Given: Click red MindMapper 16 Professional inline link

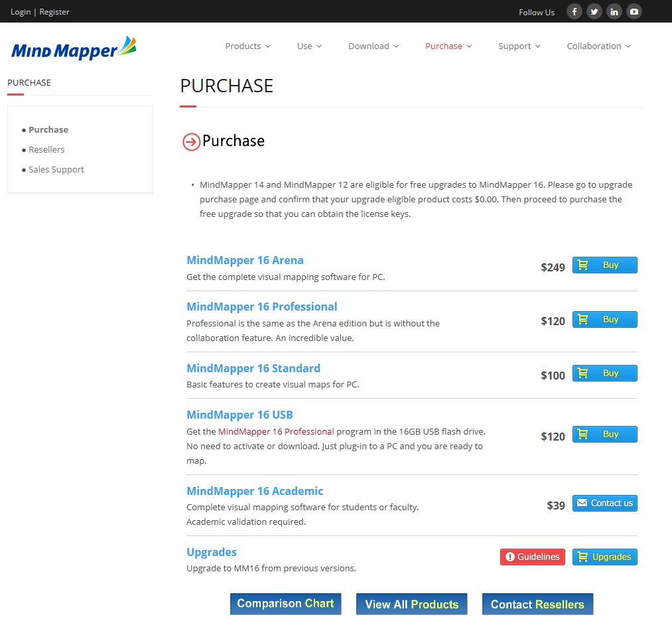Looking at the screenshot, I should click(x=276, y=431).
